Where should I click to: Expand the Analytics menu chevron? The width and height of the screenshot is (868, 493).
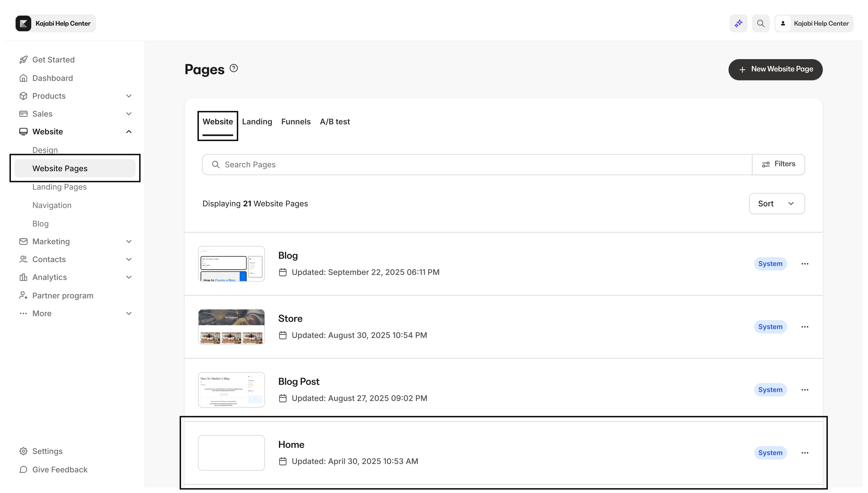point(129,277)
